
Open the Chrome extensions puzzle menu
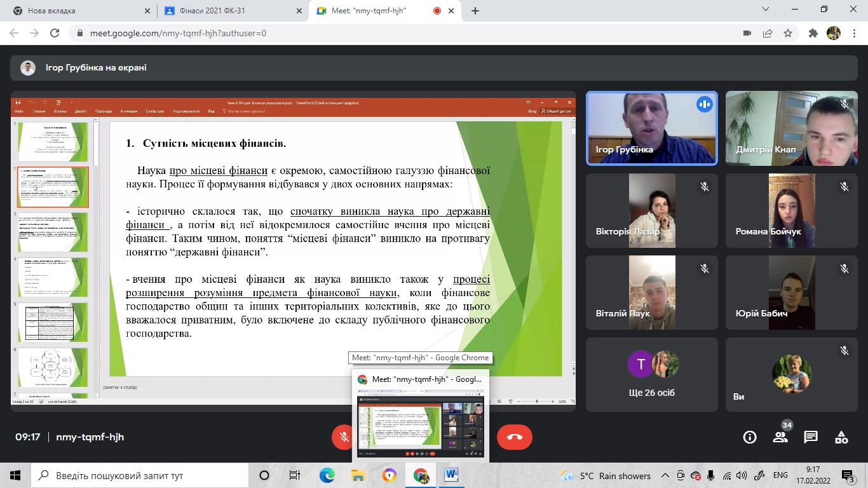pos(813,34)
